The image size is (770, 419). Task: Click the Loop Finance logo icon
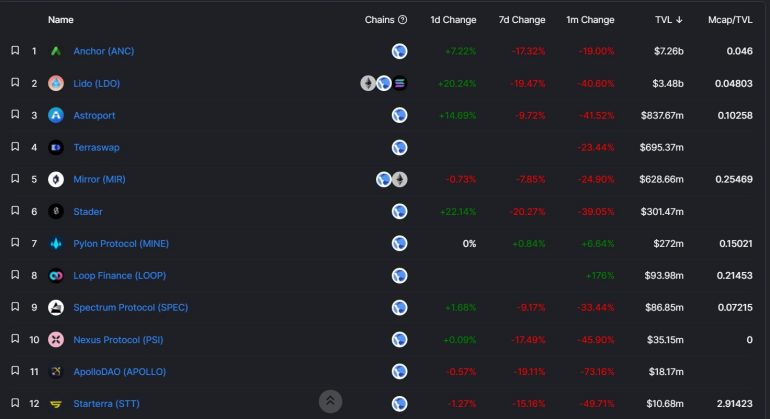coord(56,275)
